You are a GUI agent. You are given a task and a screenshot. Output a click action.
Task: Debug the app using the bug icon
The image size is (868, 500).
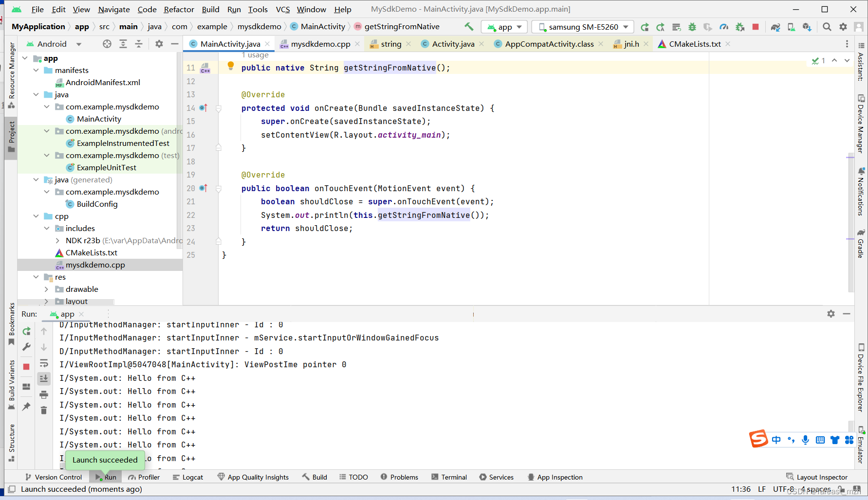pos(692,27)
